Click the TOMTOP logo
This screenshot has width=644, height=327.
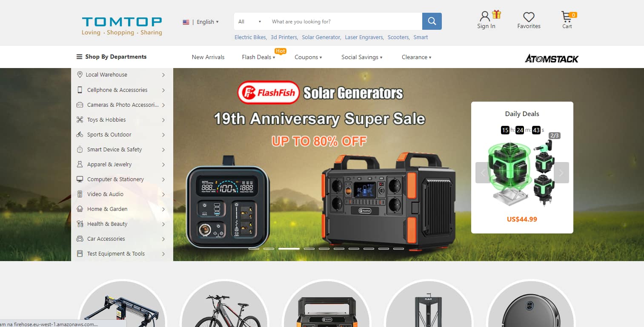coord(122,26)
